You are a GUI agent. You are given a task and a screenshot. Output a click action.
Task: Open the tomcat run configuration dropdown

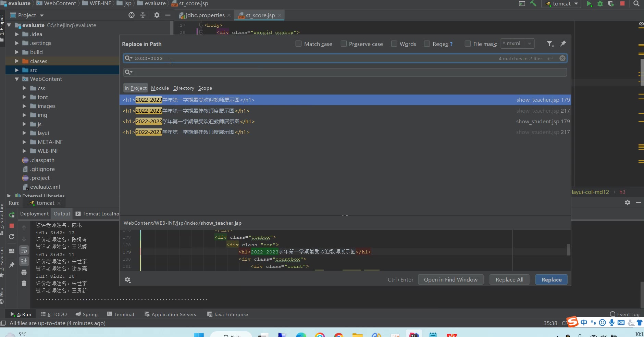click(576, 4)
